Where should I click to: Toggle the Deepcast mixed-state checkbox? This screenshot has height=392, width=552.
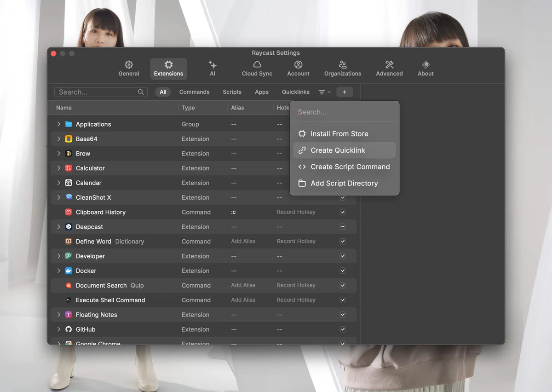click(343, 227)
